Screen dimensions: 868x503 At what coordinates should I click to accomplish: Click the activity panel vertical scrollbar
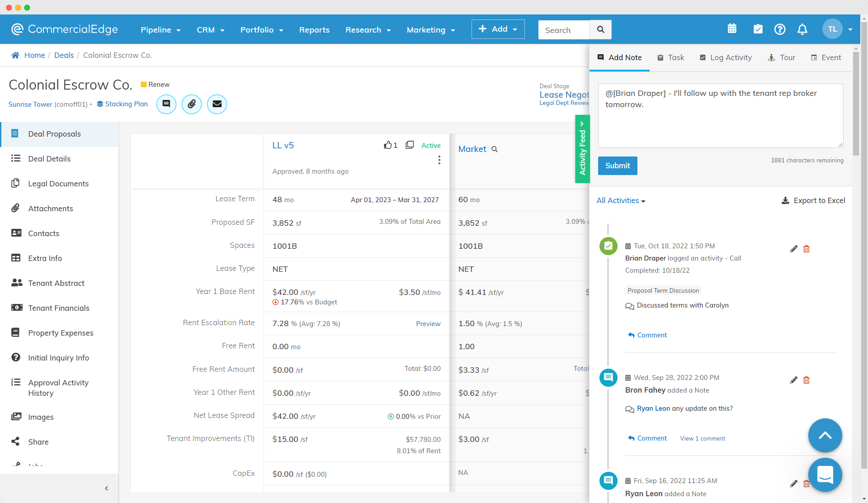click(x=856, y=104)
